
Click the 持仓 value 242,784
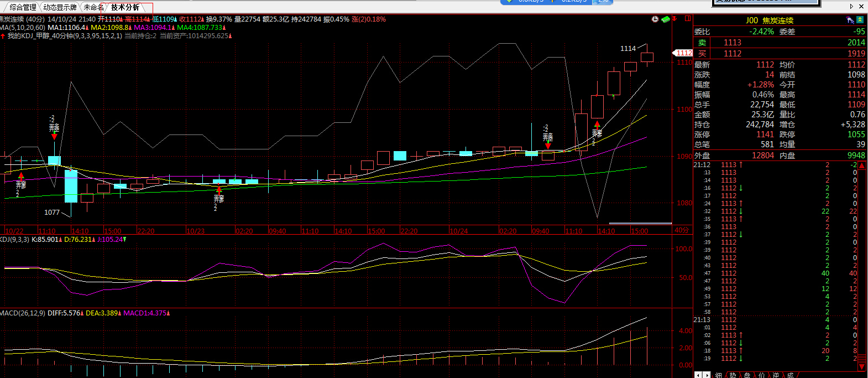tap(760, 125)
